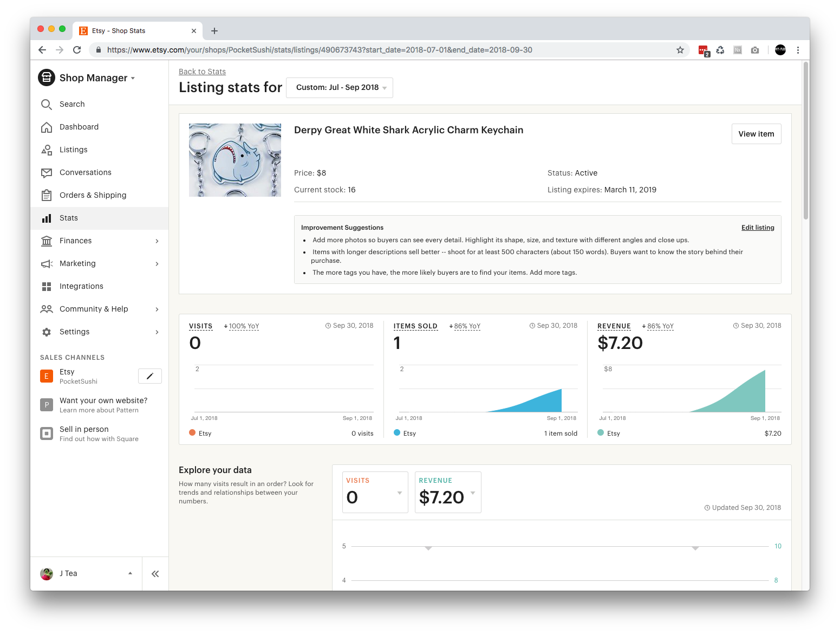This screenshot has width=840, height=634.
Task: Click the Listings shapes icon
Action: [47, 150]
